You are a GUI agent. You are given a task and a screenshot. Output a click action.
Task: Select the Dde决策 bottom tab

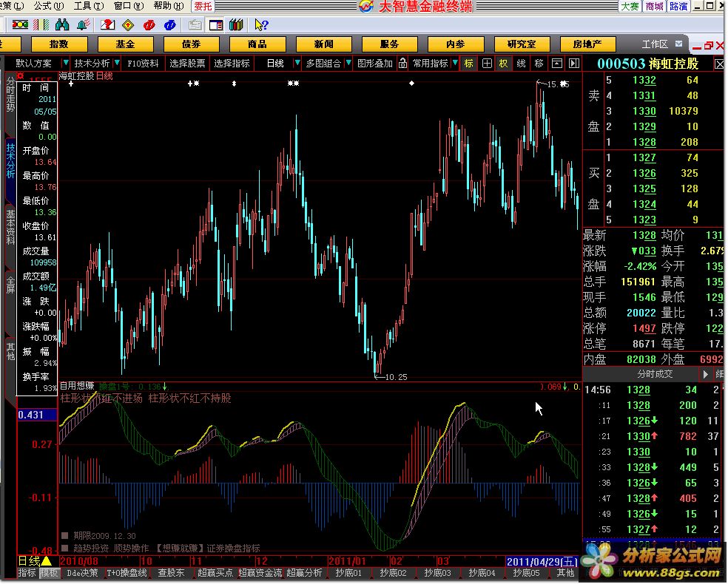pyautogui.click(x=82, y=573)
